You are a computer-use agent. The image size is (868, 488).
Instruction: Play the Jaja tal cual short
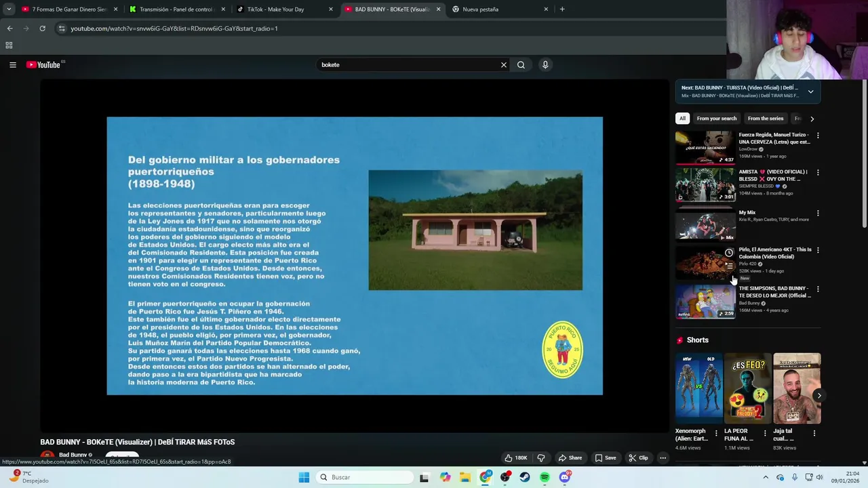click(x=797, y=388)
